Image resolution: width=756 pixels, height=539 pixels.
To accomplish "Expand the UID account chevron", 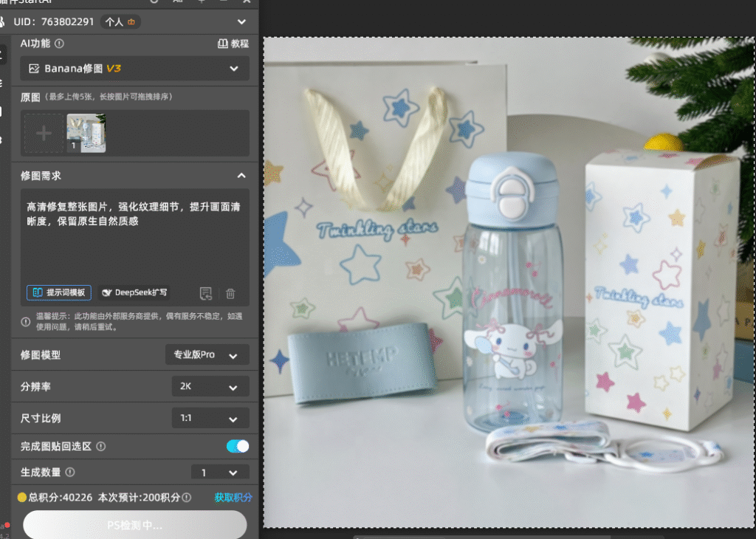I will coord(241,21).
